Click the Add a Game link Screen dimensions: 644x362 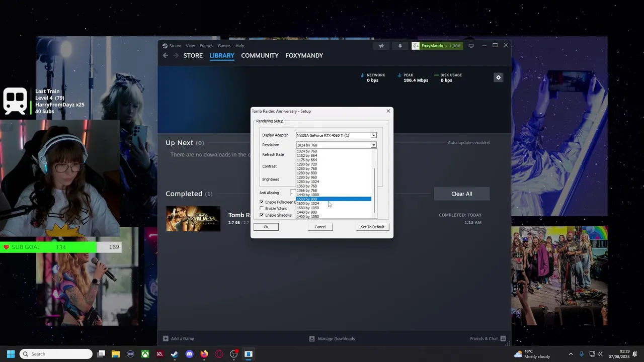click(x=182, y=338)
